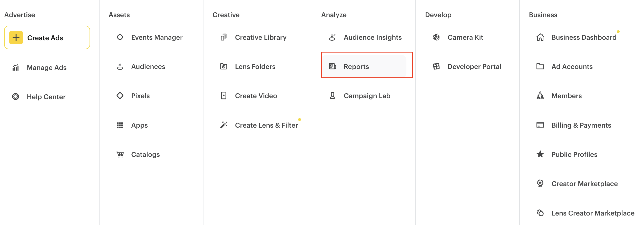This screenshot has width=644, height=225.
Task: Click the yellow plus icon for Create Ads
Action: tap(16, 38)
